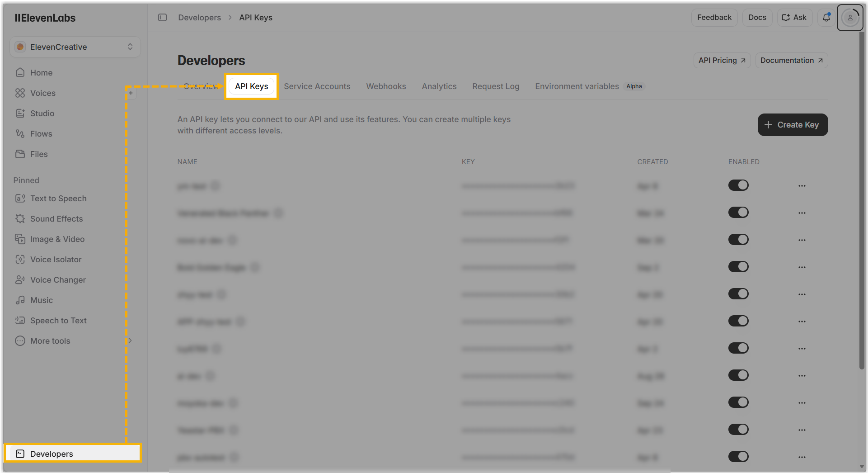868x473 pixels.
Task: Disable the eighth API key's enabled toggle
Action: 738,375
